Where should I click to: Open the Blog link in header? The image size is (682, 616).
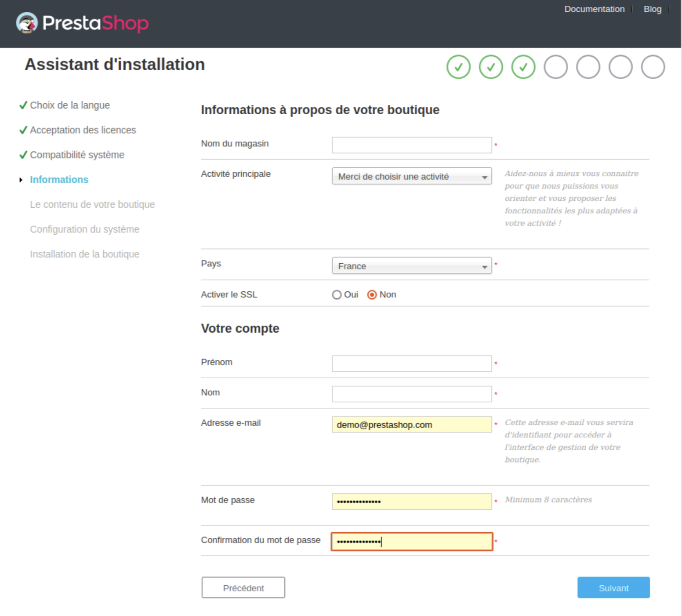tap(653, 9)
